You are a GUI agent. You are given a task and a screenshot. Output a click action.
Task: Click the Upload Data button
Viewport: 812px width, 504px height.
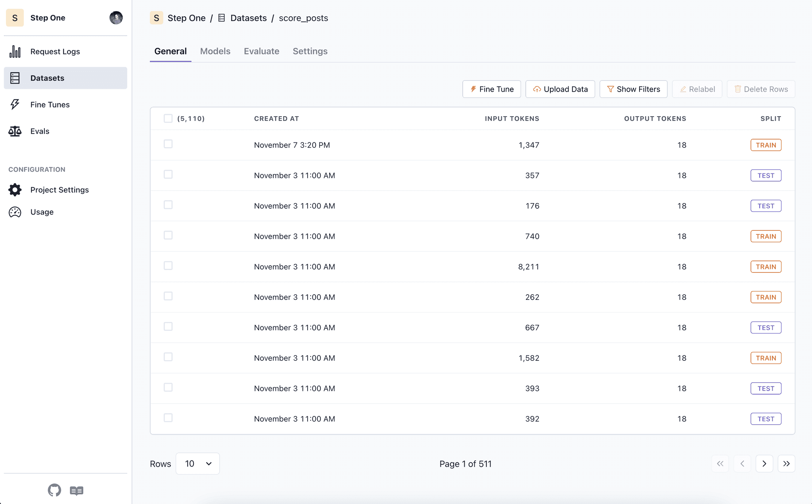(x=560, y=89)
